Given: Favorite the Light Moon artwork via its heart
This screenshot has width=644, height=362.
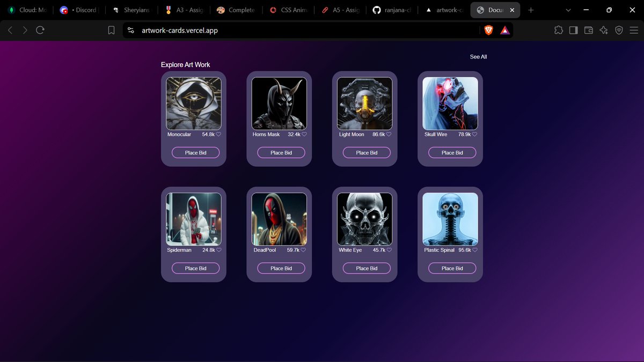Looking at the screenshot, I should pos(389,135).
